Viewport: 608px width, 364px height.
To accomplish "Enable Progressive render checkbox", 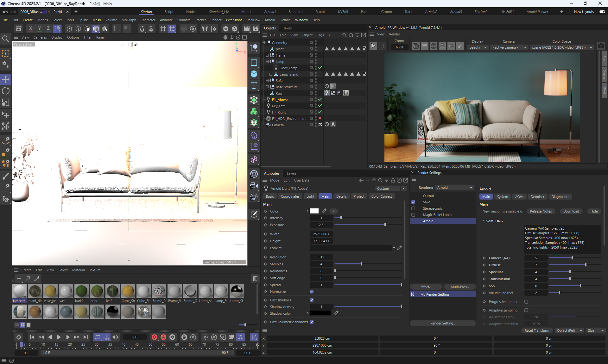I will tap(526, 302).
